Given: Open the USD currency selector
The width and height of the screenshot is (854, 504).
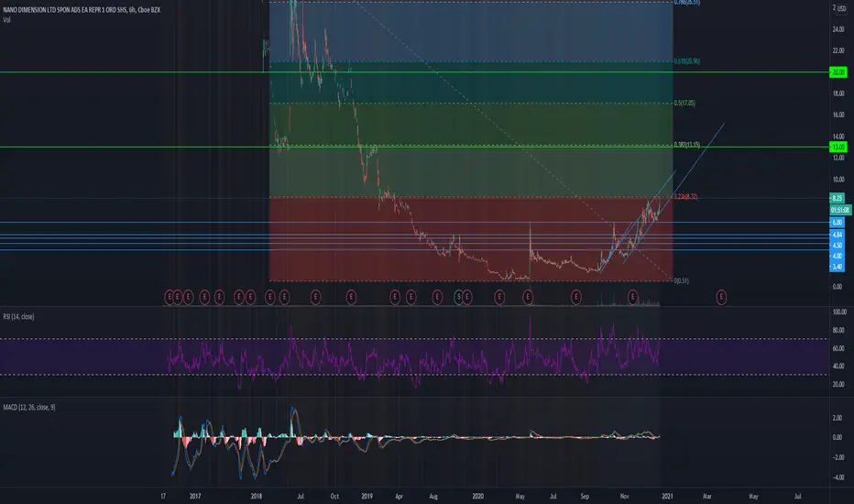Looking at the screenshot, I should 841,8.
